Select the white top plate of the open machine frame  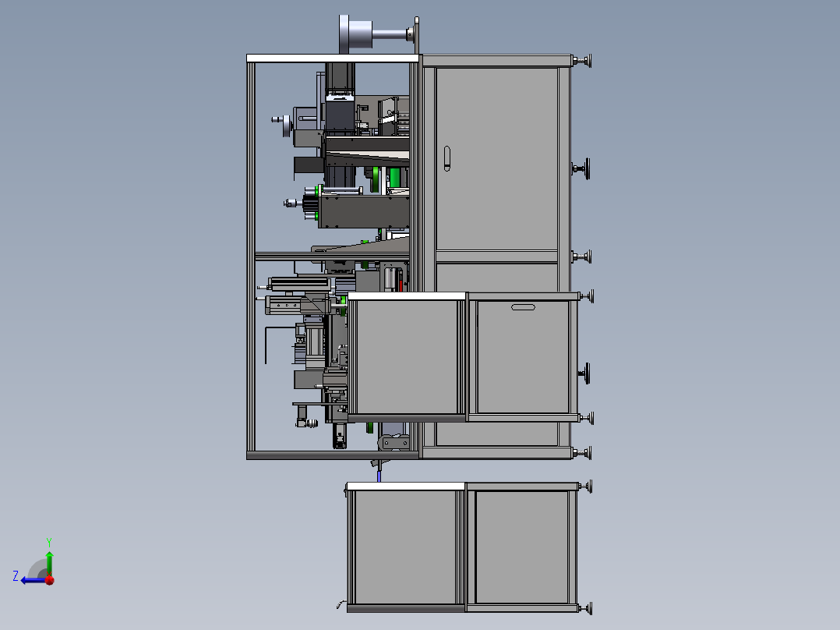click(x=332, y=58)
